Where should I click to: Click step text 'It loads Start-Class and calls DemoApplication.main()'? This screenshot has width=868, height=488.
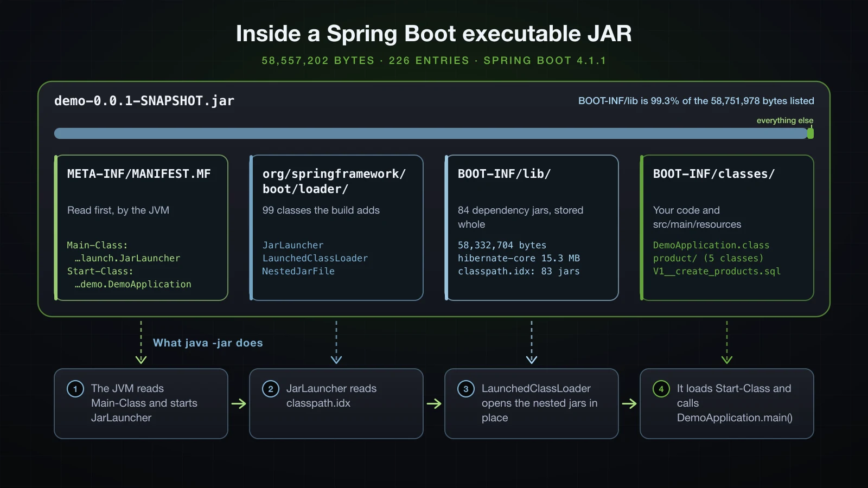(x=735, y=403)
